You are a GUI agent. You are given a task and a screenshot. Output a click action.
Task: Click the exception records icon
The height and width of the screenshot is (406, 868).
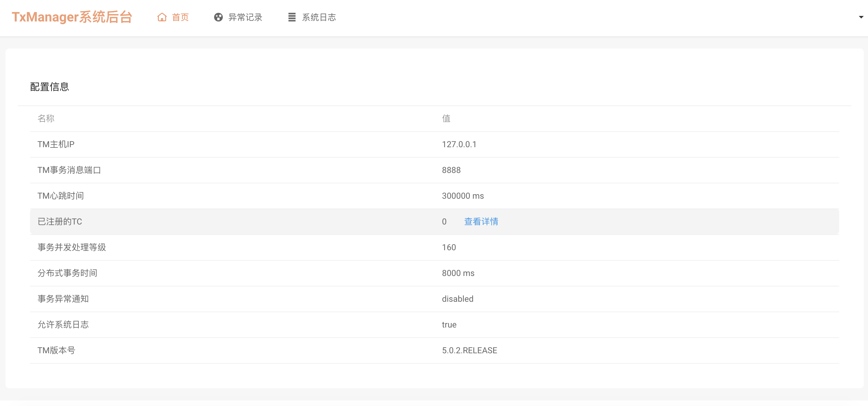(218, 17)
